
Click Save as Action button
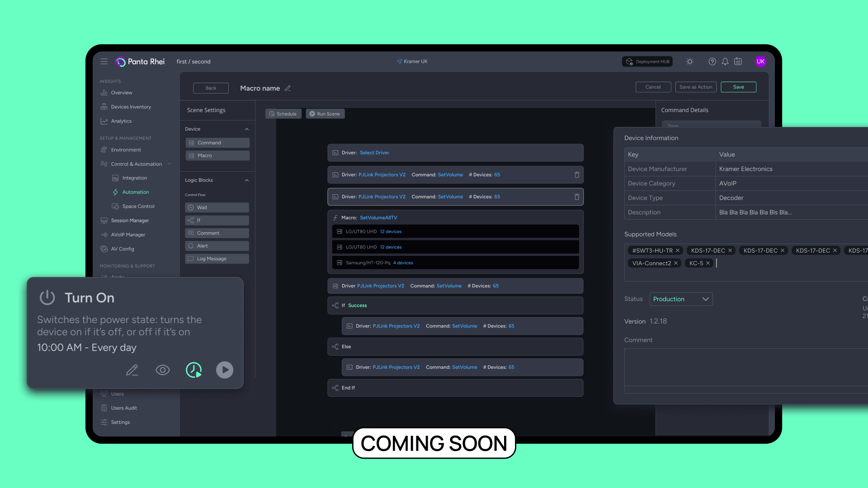[x=695, y=87]
